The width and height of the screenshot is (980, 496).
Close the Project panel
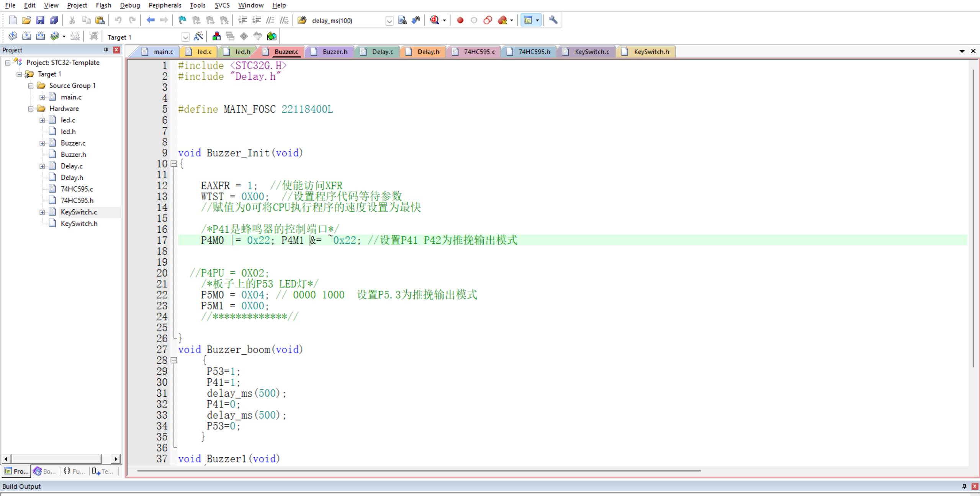point(116,50)
